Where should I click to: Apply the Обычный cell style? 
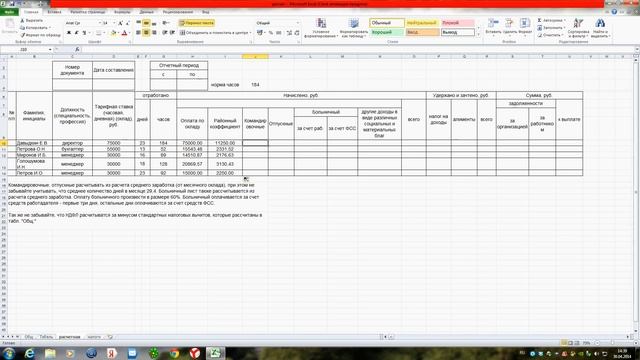coord(387,23)
